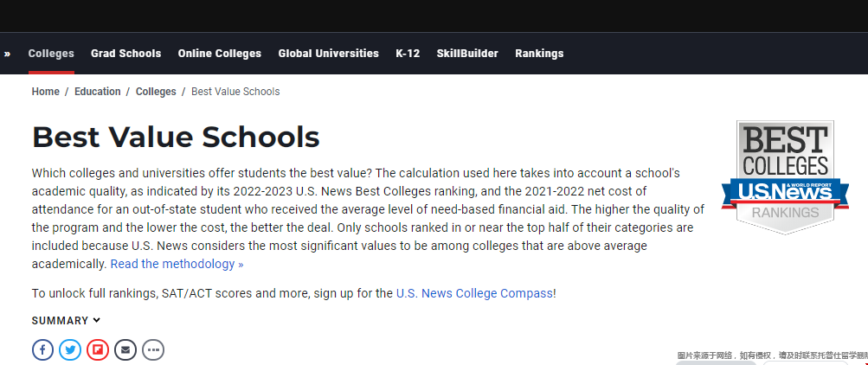
Task: Open the K-12 nav item
Action: (408, 54)
